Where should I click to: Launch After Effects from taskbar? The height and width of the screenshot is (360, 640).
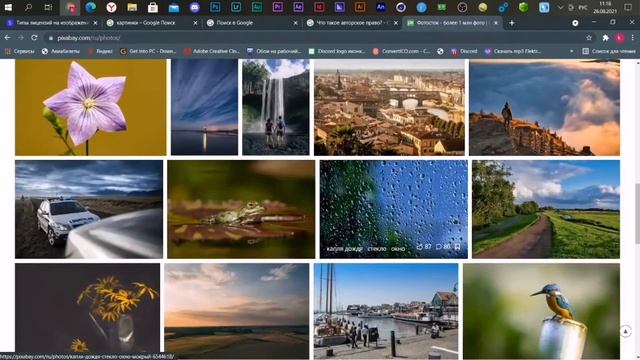pos(298,7)
